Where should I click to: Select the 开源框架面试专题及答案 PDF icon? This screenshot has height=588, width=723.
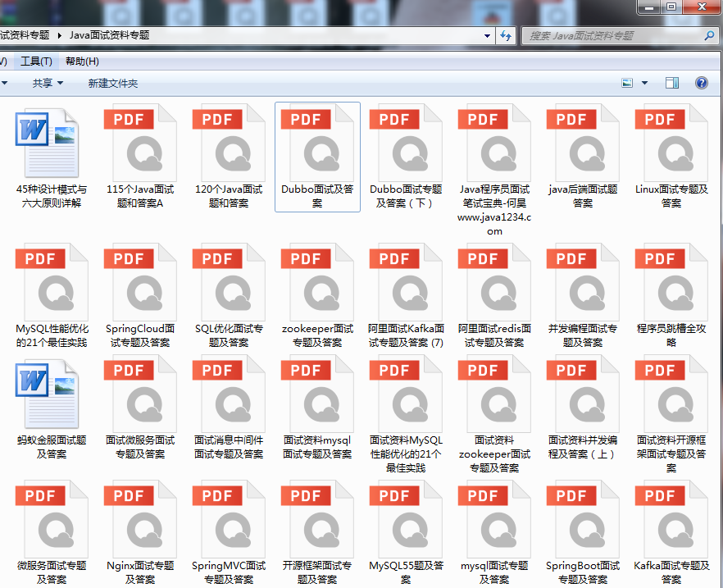click(317, 520)
